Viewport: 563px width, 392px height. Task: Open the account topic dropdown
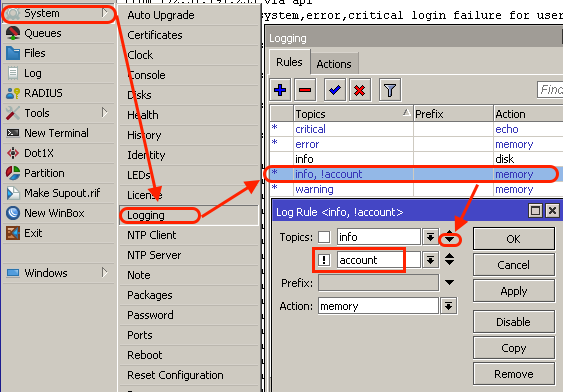tap(430, 260)
